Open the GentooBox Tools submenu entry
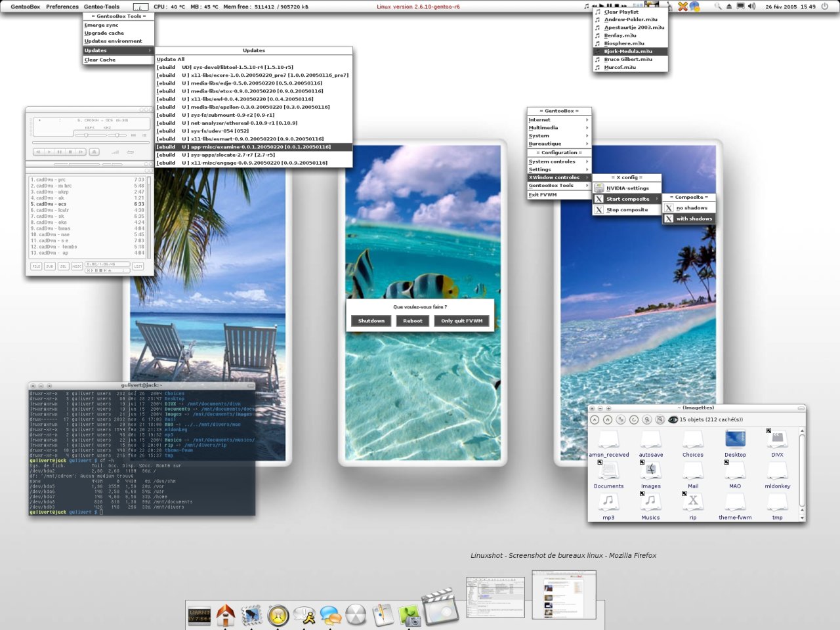 559,186
